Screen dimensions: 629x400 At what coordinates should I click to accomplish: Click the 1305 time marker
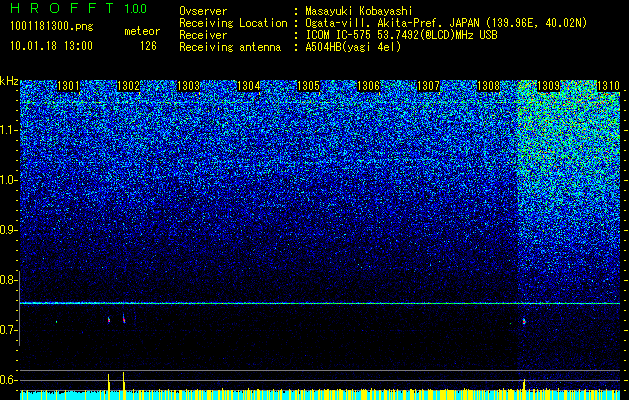[x=308, y=86]
